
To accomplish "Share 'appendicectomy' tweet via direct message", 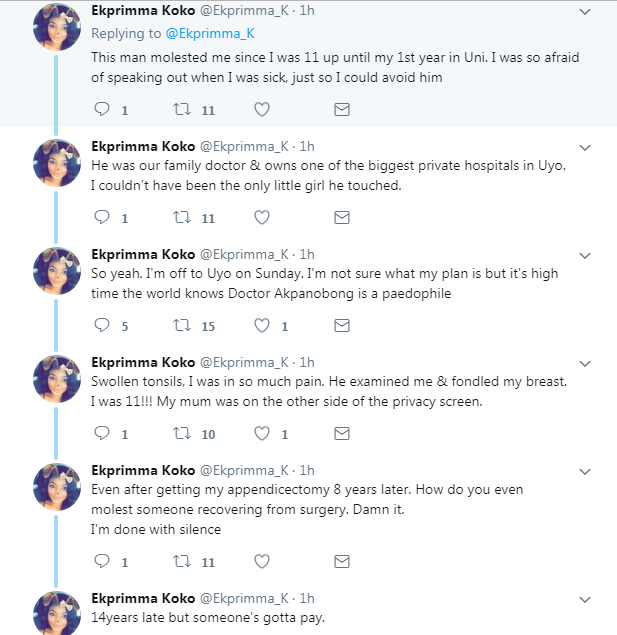I will coord(341,561).
